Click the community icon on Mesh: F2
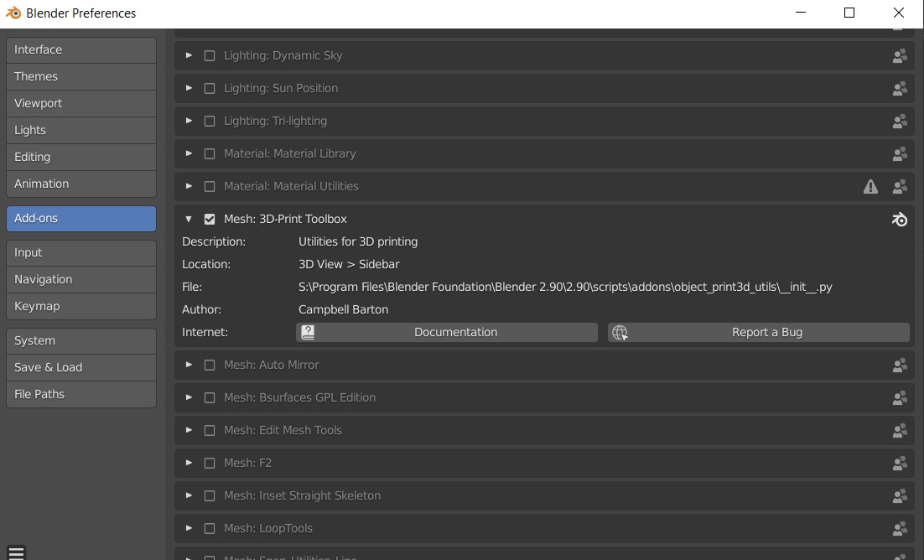Screen dimensions: 924x560 [900, 464]
